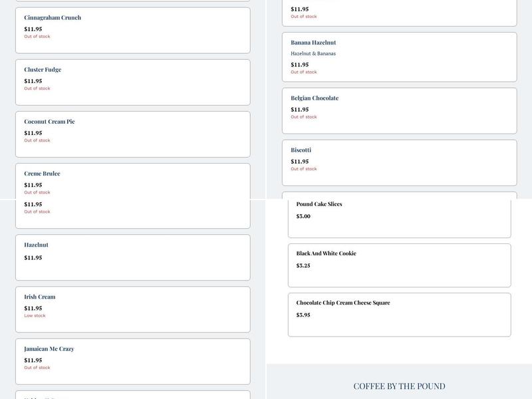
Task: Choose the Creme Brulee item title
Action: pos(42,174)
